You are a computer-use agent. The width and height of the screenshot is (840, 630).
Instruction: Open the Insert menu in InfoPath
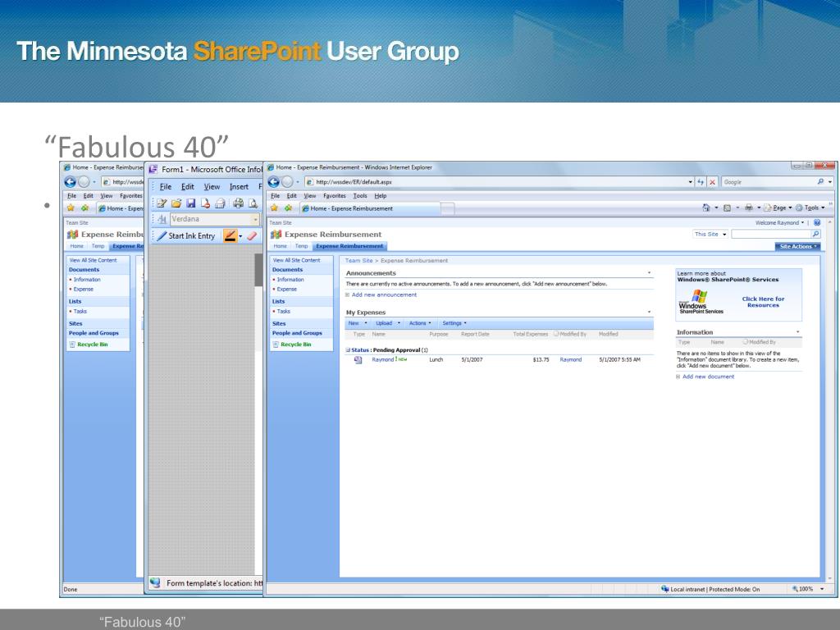[x=239, y=186]
